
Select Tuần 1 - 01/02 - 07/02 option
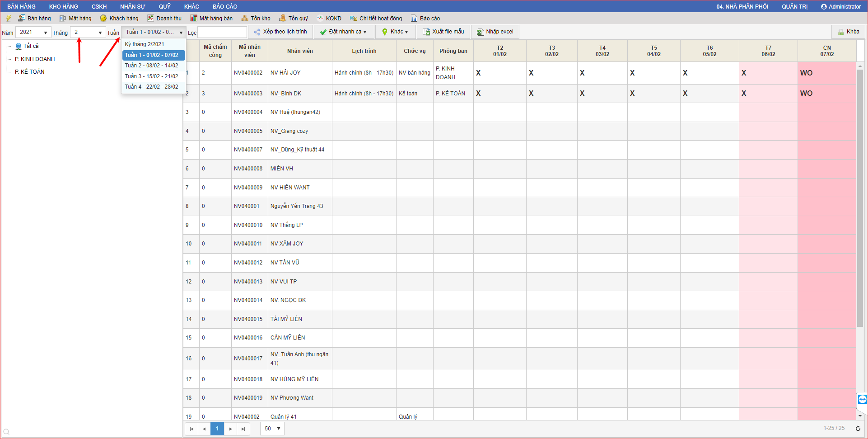point(154,55)
